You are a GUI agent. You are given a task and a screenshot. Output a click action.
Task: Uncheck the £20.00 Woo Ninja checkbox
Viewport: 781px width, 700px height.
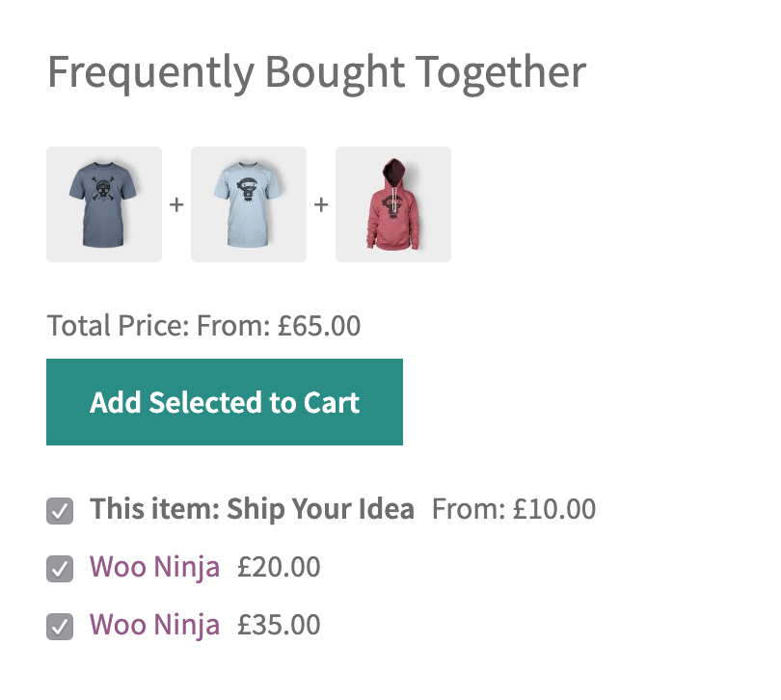click(60, 568)
